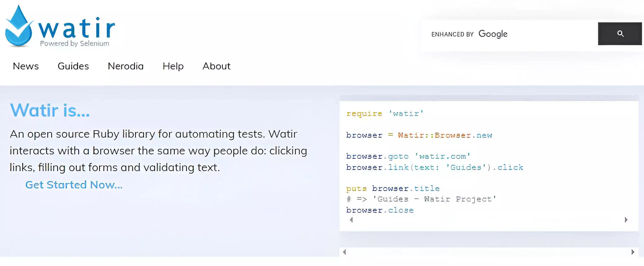Screen dimensions: 644x266
Task: Click the magnifying glass search button
Action: point(620,34)
